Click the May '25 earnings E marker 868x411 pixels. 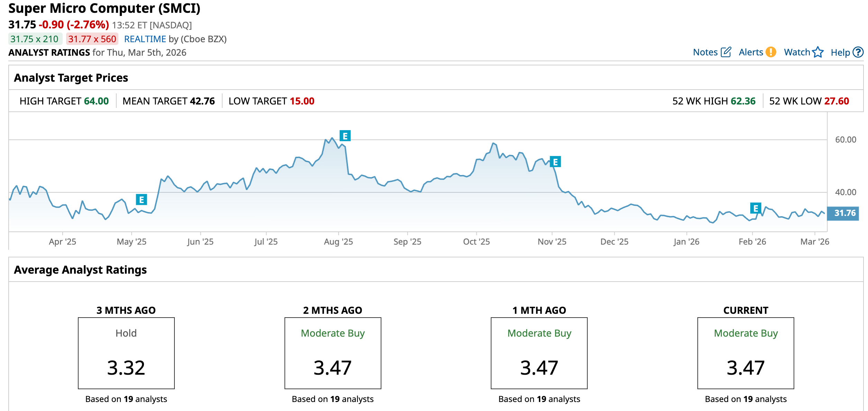point(141,200)
